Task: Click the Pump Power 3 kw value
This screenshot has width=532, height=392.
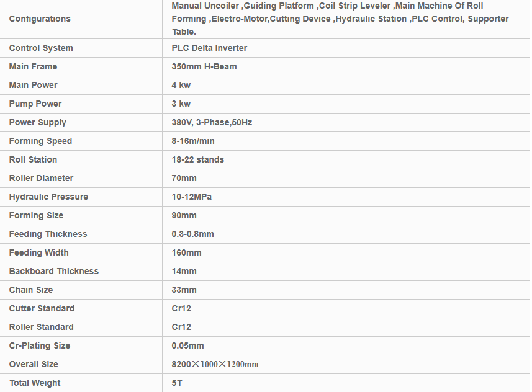Action: tap(181, 104)
